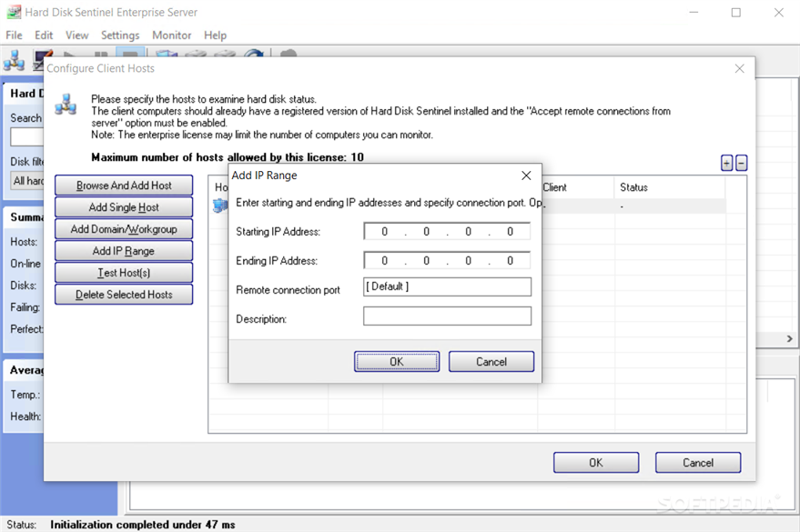Image resolution: width=800 pixels, height=532 pixels.
Task: Cancel the Add IP Range dialog
Action: 491,362
